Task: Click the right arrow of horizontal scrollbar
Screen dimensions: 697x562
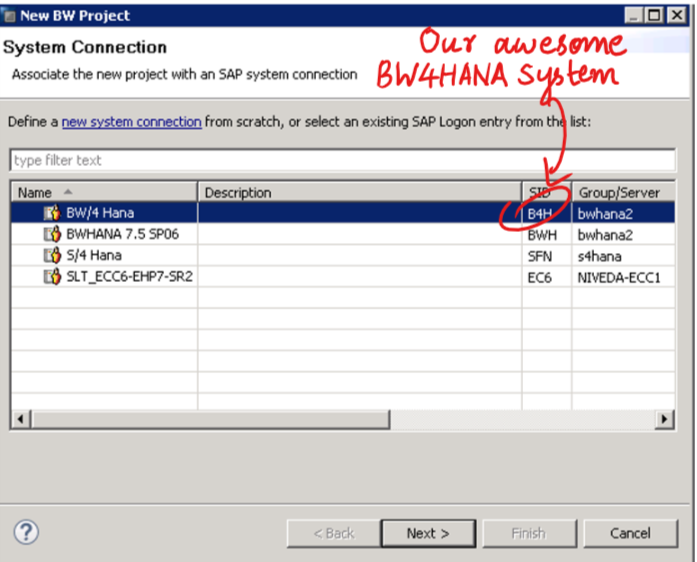Action: pyautogui.click(x=665, y=419)
